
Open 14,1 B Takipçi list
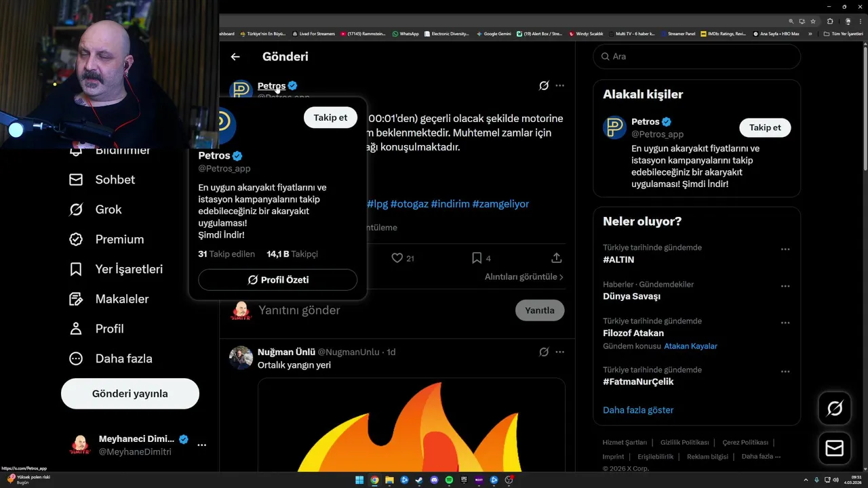(292, 254)
